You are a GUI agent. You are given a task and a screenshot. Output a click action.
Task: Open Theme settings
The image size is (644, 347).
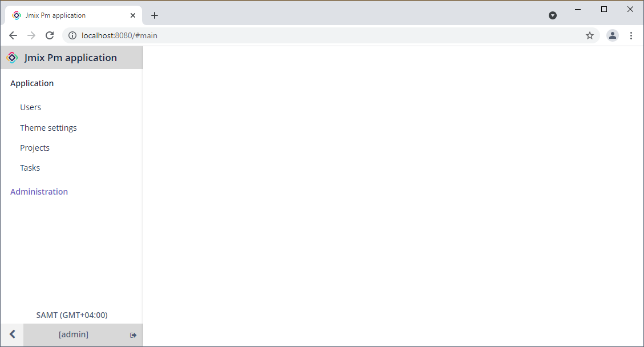[x=48, y=128]
